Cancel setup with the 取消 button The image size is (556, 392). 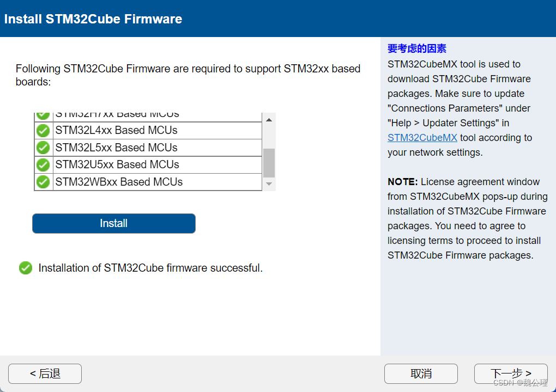click(x=421, y=373)
